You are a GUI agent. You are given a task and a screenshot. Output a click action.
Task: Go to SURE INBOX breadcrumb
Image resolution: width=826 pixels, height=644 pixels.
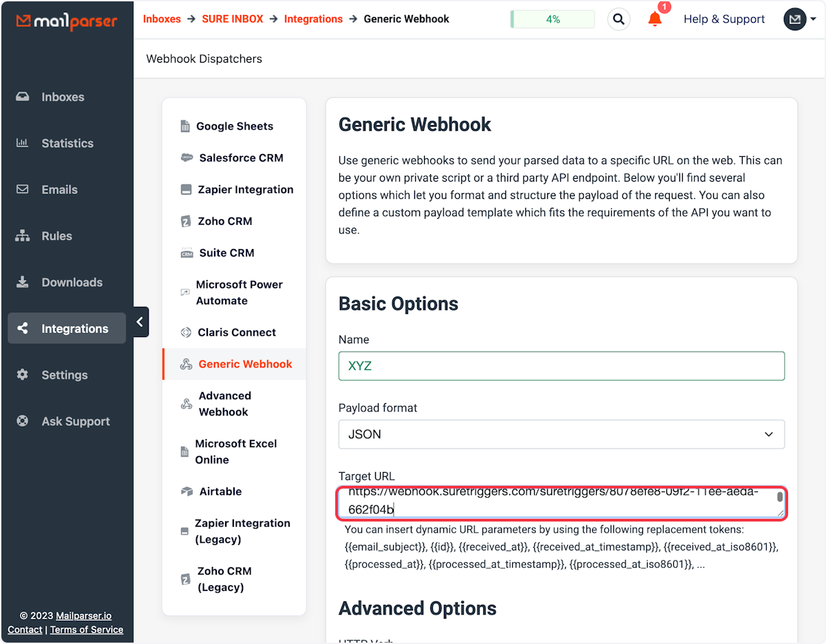233,19
